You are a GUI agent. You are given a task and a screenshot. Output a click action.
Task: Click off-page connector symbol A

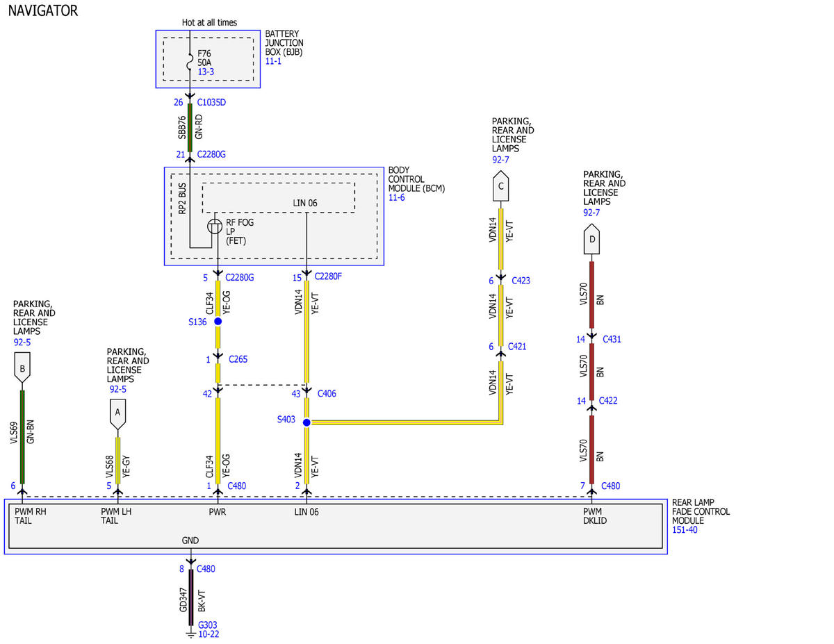coord(117,415)
